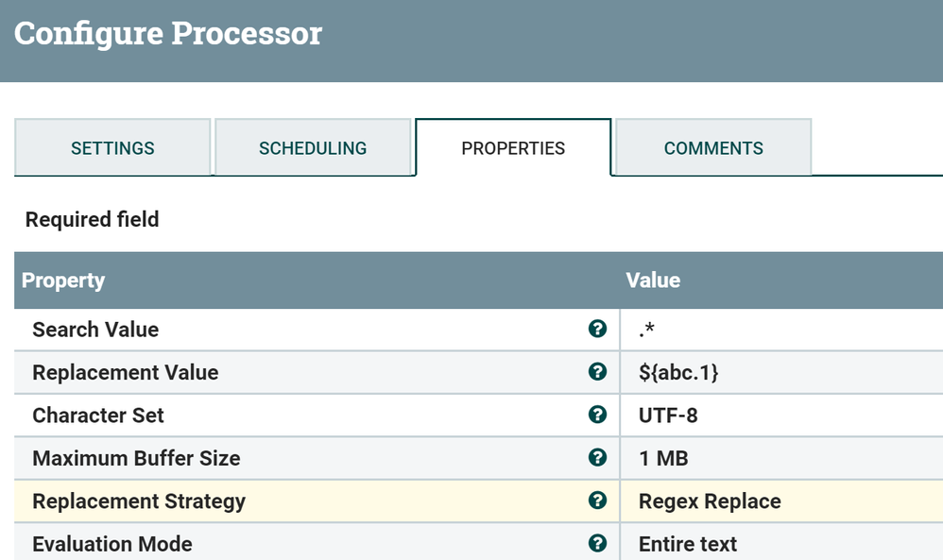Open the Scheduling tab

click(x=313, y=148)
